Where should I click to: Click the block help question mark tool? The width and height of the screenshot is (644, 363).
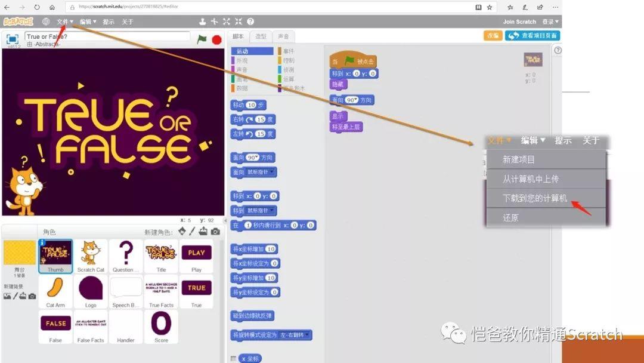tap(250, 21)
